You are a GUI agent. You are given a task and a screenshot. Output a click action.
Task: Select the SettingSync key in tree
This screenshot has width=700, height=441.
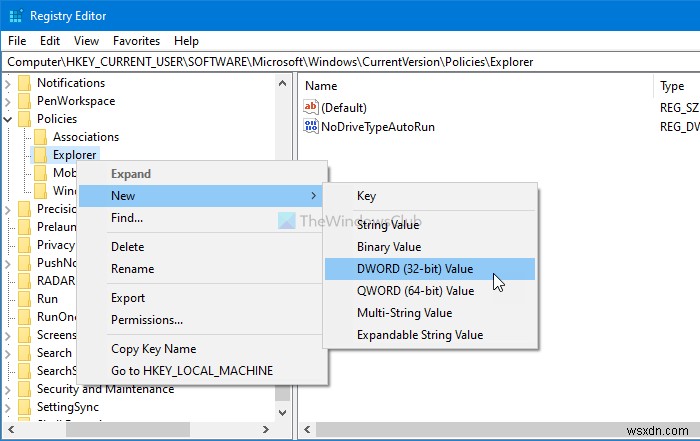pos(68,407)
